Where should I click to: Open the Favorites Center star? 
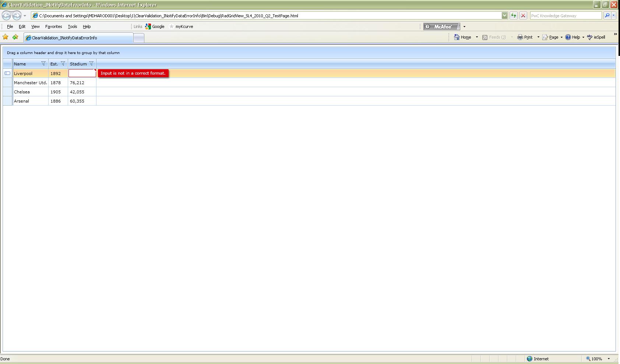click(x=6, y=37)
